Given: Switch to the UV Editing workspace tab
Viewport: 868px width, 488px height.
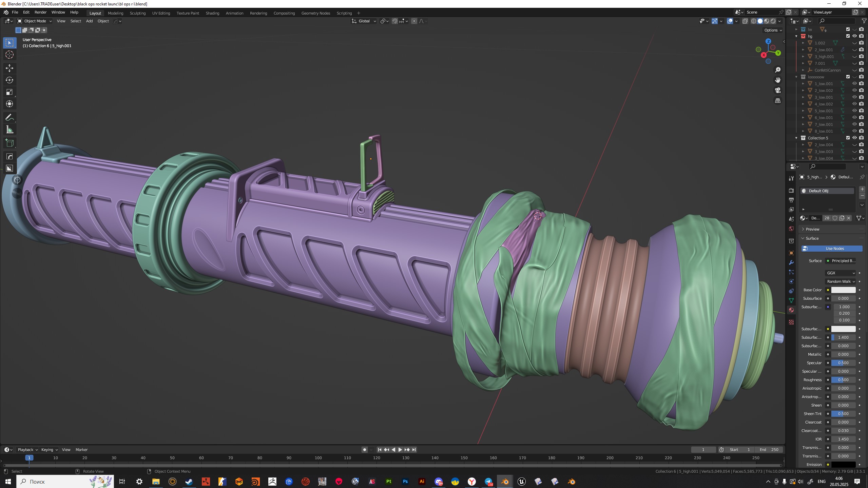Looking at the screenshot, I should click(x=161, y=13).
